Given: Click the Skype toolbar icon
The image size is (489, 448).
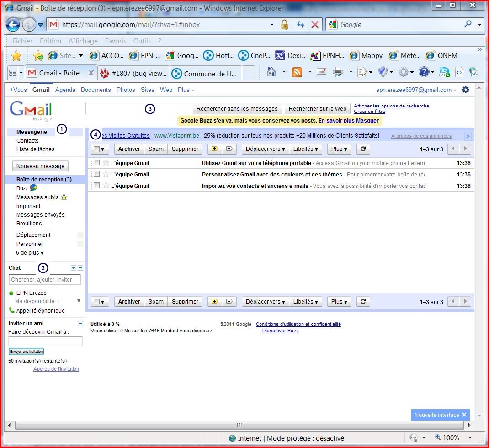Looking at the screenshot, I should point(444,72).
